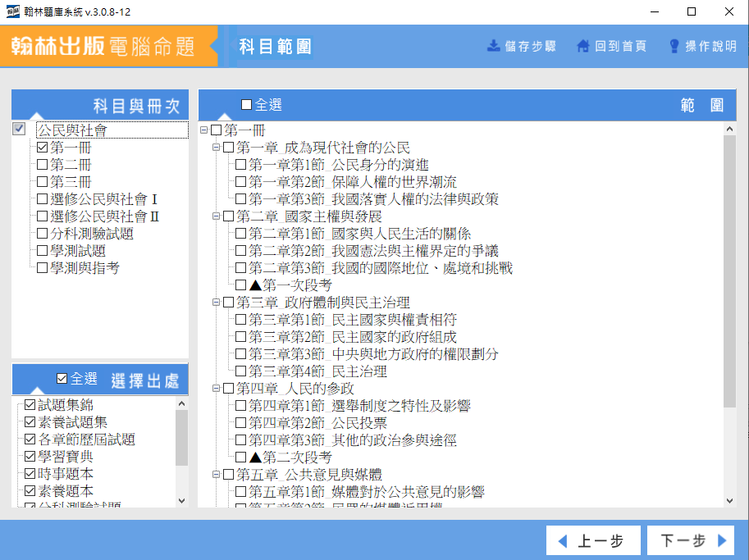
Task: Check the ▲第一次段考 checkbox
Action: click(240, 285)
